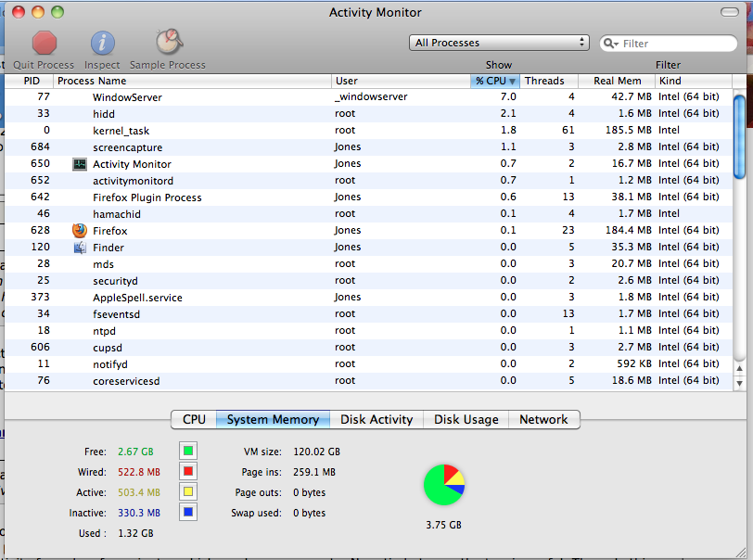Show the Disk Usage tab
This screenshot has height=560, width=753.
point(466,419)
